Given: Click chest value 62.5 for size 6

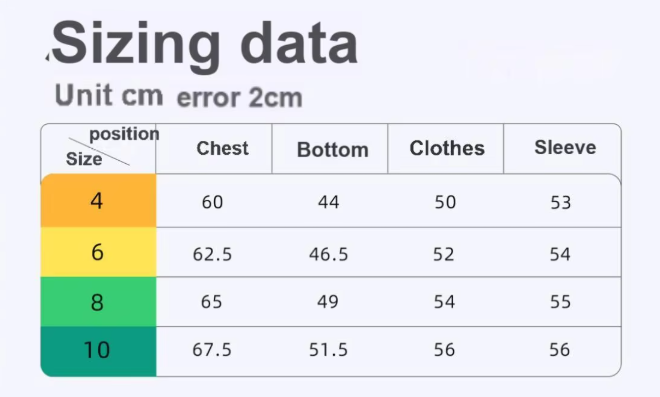Looking at the screenshot, I should (x=212, y=254).
